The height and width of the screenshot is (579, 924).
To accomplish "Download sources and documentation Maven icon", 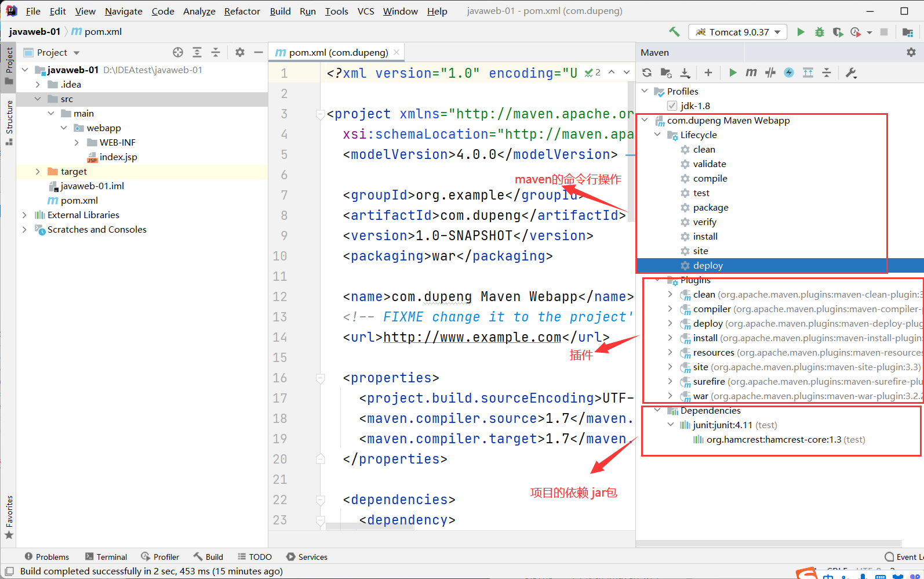I will 685,73.
